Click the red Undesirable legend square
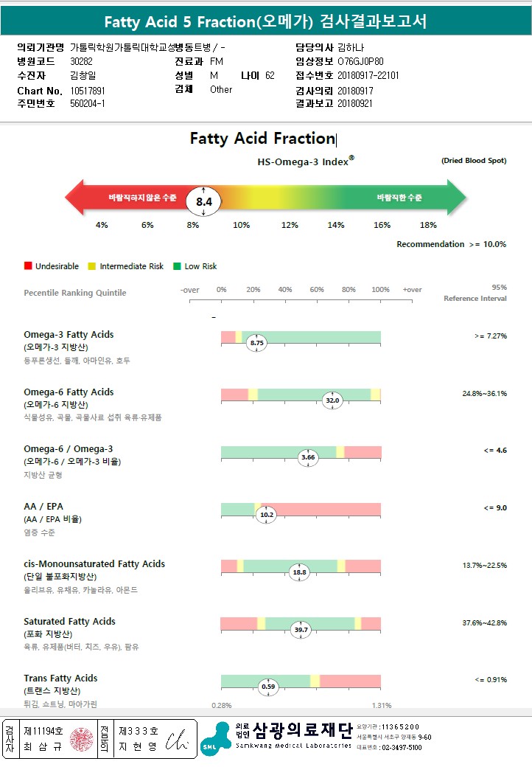532x767 pixels. click(28, 266)
